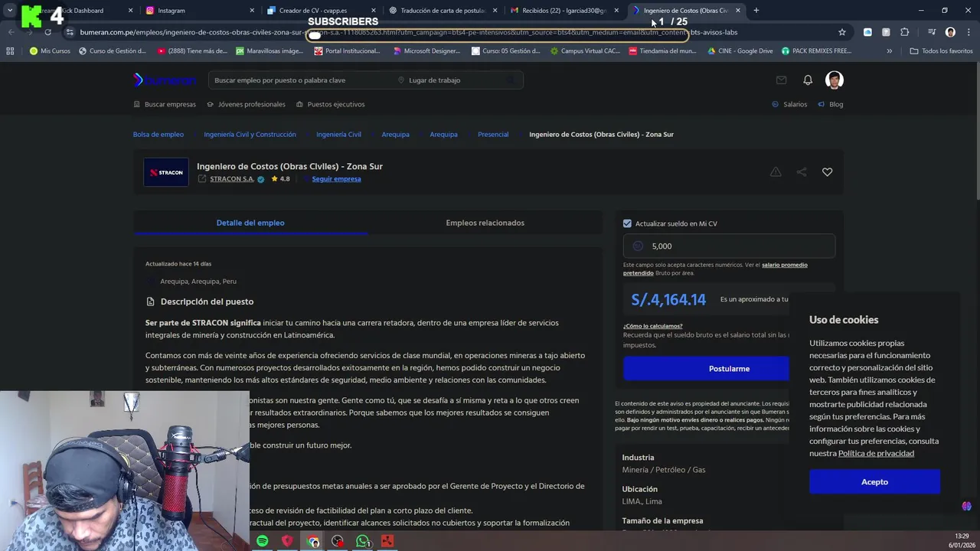Open Chrome three-dot menu
980x551 pixels.
pyautogui.click(x=968, y=32)
